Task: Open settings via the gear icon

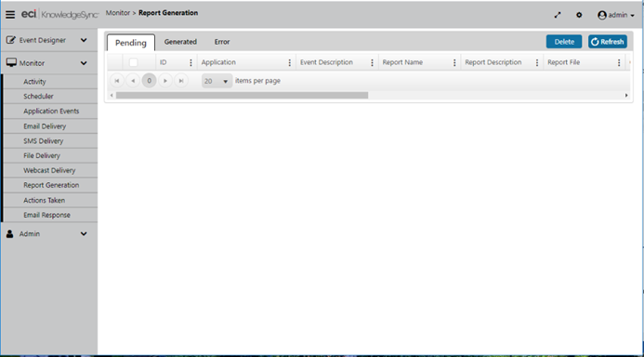Action: 579,15
